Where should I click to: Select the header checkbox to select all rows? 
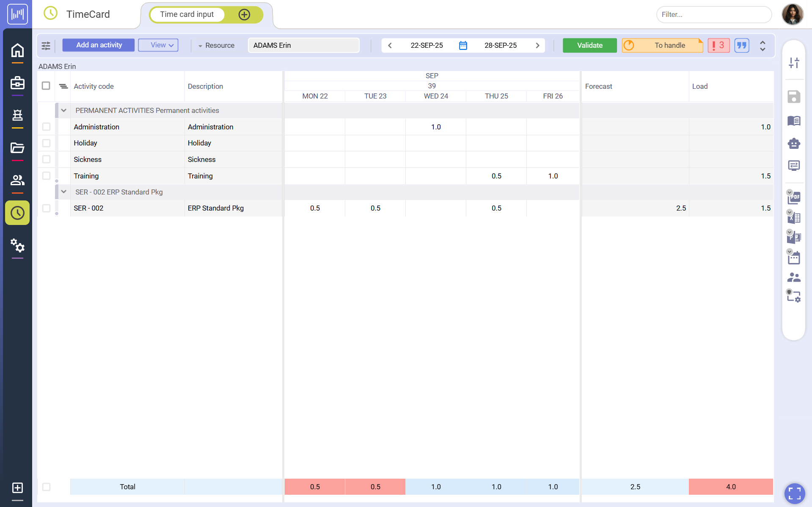[x=46, y=85]
